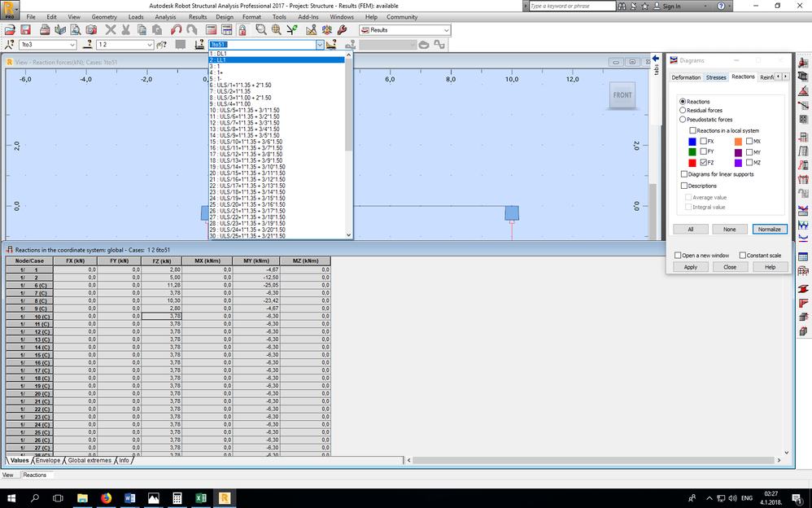The height and width of the screenshot is (508, 812).
Task: Open project with the folder icon
Action: pyautogui.click(x=10, y=30)
